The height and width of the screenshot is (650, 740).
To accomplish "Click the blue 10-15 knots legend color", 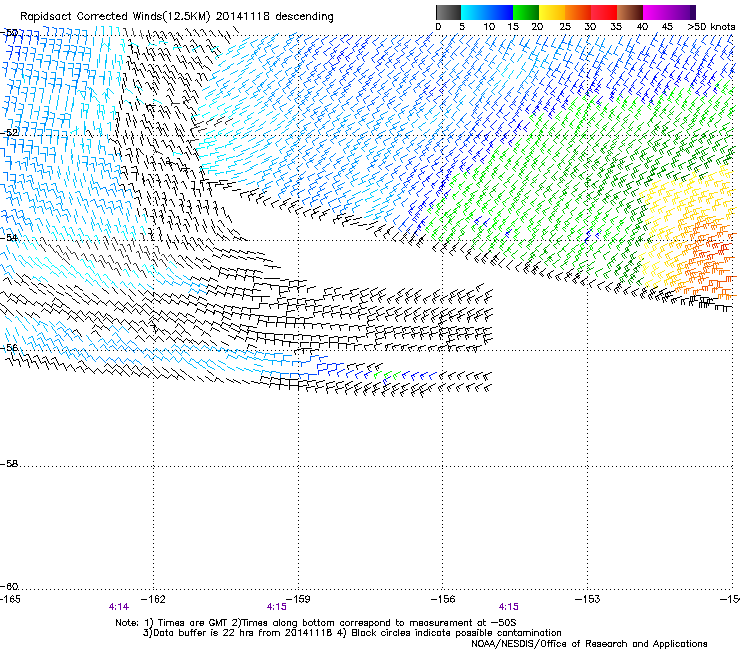I will (500, 12).
